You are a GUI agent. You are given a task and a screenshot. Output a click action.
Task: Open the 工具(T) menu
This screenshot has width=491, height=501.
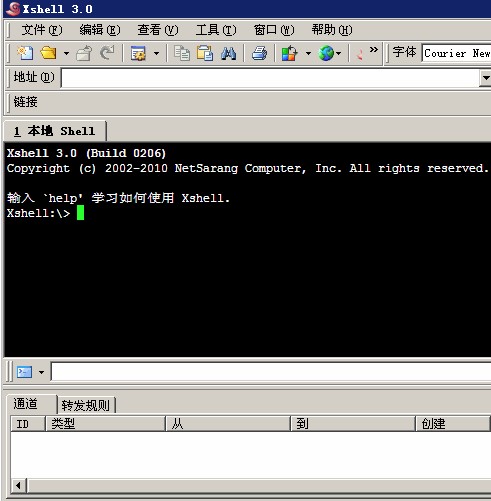click(x=216, y=30)
